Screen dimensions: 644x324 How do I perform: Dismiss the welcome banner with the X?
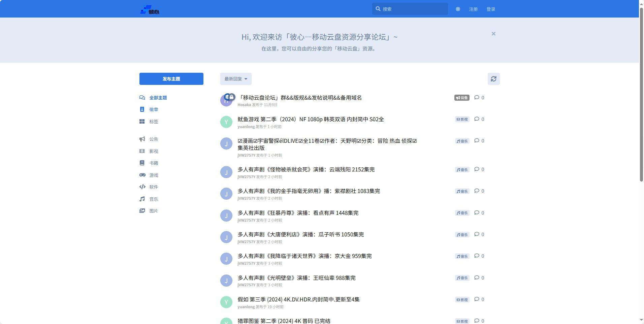click(x=493, y=34)
